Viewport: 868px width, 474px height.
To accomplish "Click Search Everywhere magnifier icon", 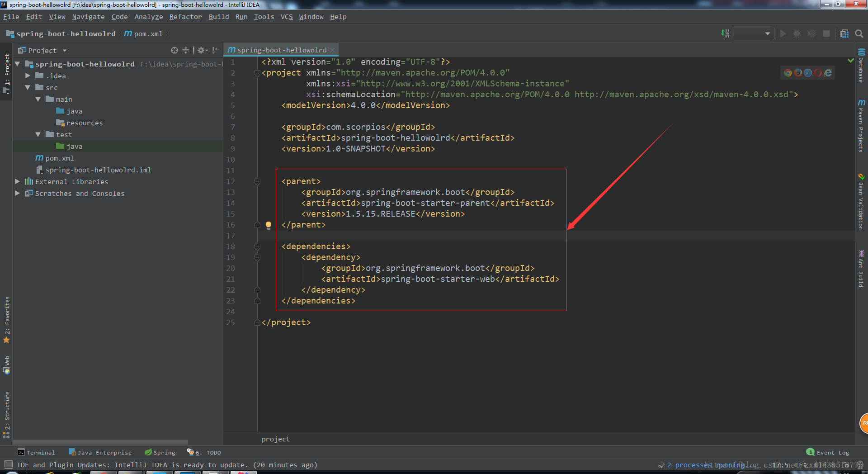I will (859, 33).
